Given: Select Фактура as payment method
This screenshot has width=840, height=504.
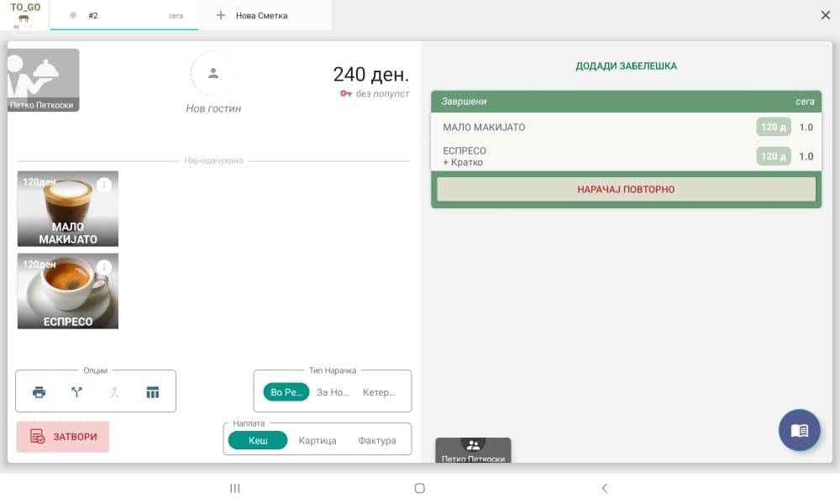Looking at the screenshot, I should coord(376,440).
